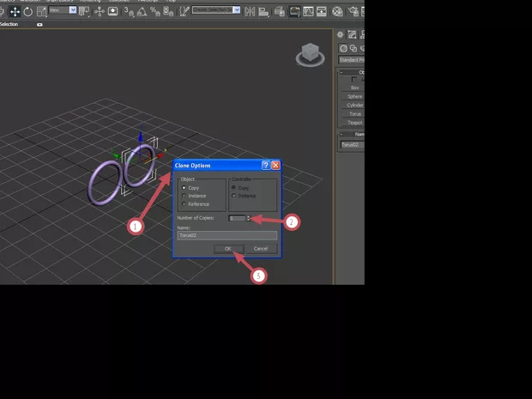This screenshot has width=532, height=399.
Task: Select the Geometry category icon
Action: pyautogui.click(x=341, y=48)
